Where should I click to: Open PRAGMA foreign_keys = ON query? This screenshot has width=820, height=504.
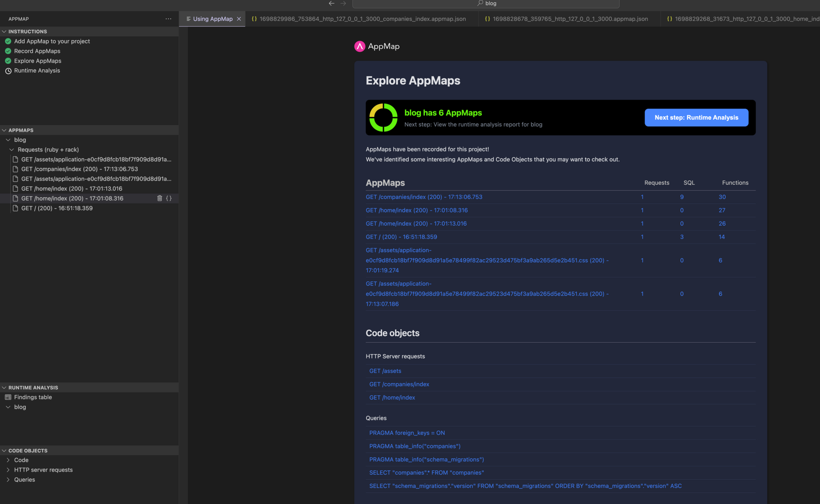[407, 433]
